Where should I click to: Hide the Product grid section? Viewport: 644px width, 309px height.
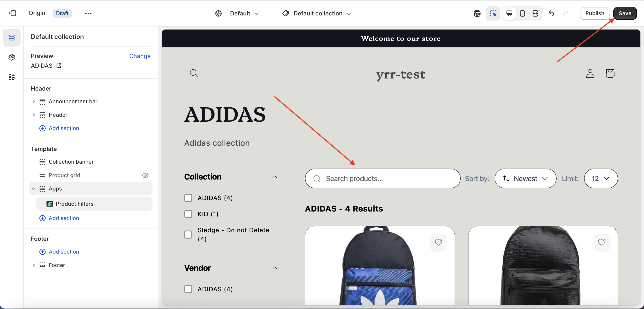146,175
